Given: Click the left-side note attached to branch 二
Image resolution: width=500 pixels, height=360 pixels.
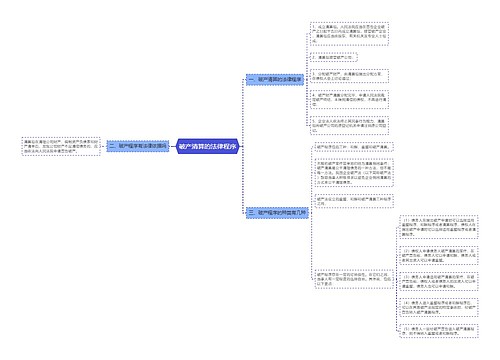Looking at the screenshot, I should [61, 146].
